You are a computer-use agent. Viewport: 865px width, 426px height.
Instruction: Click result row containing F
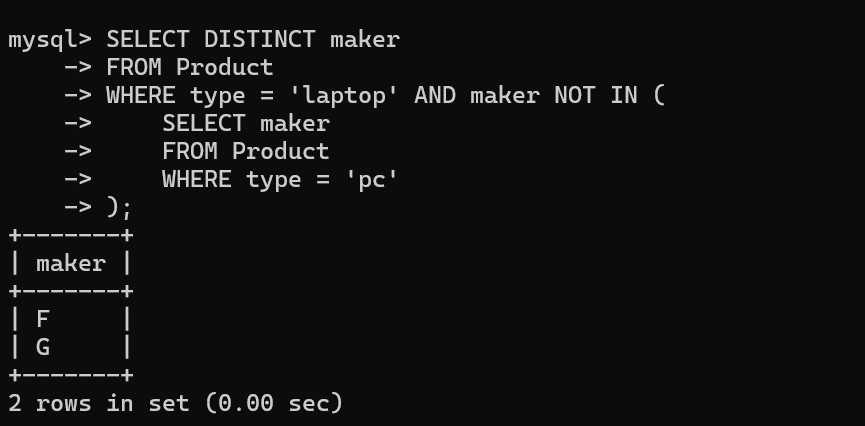(71, 319)
